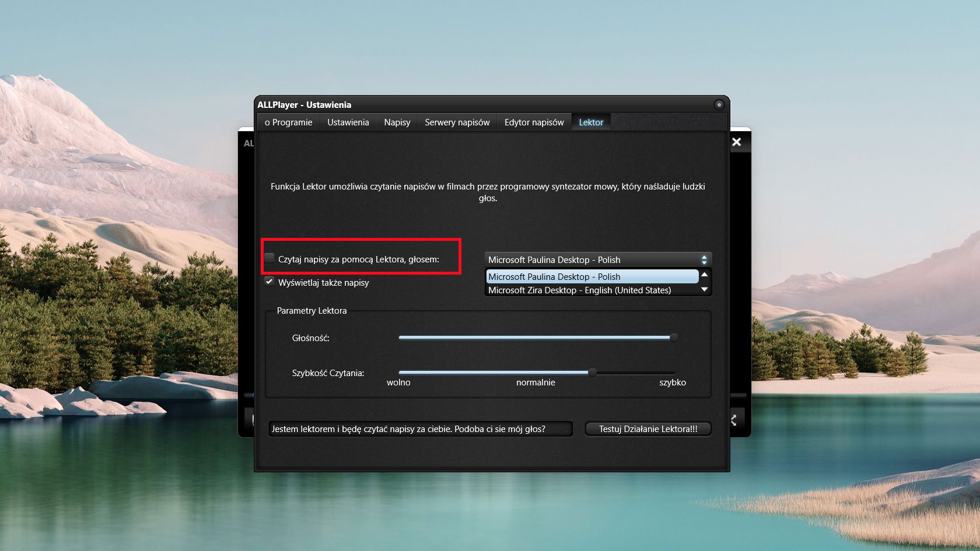Screen dimensions: 980x551
Task: Click the white X behind the dialog
Action: click(x=737, y=142)
